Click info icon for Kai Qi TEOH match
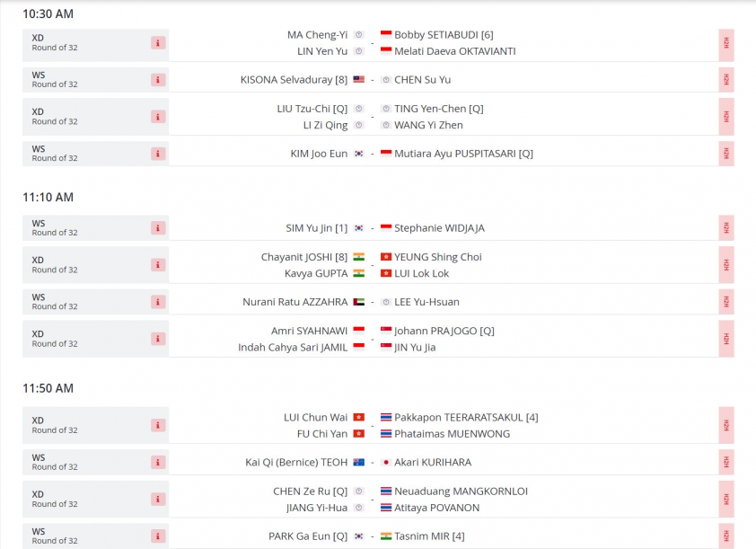756x549 pixels. tap(158, 462)
